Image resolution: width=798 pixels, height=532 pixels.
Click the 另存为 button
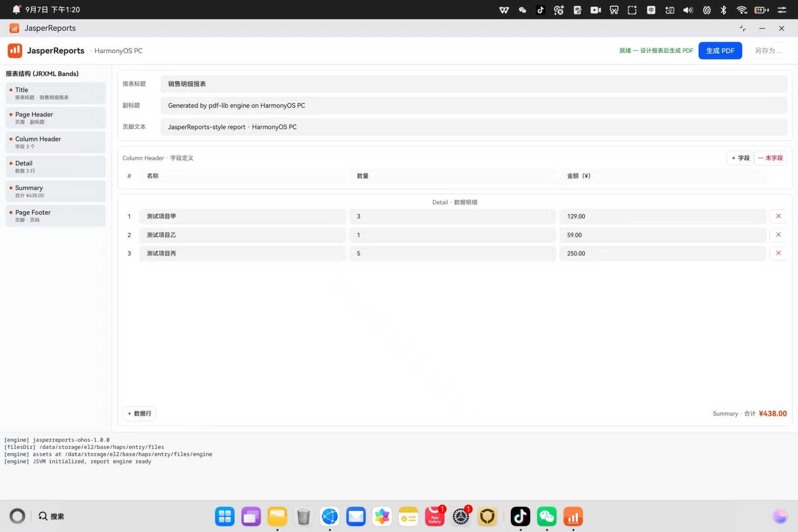point(768,51)
